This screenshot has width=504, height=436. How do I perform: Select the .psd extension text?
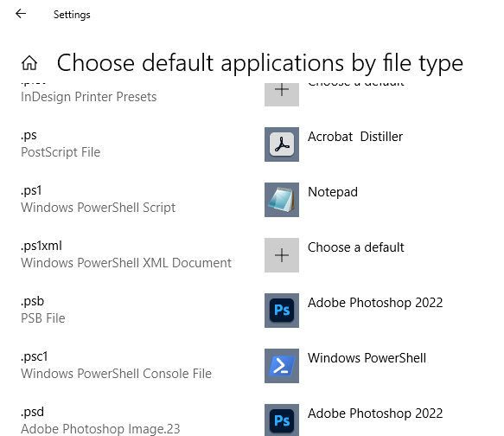pyautogui.click(x=32, y=412)
